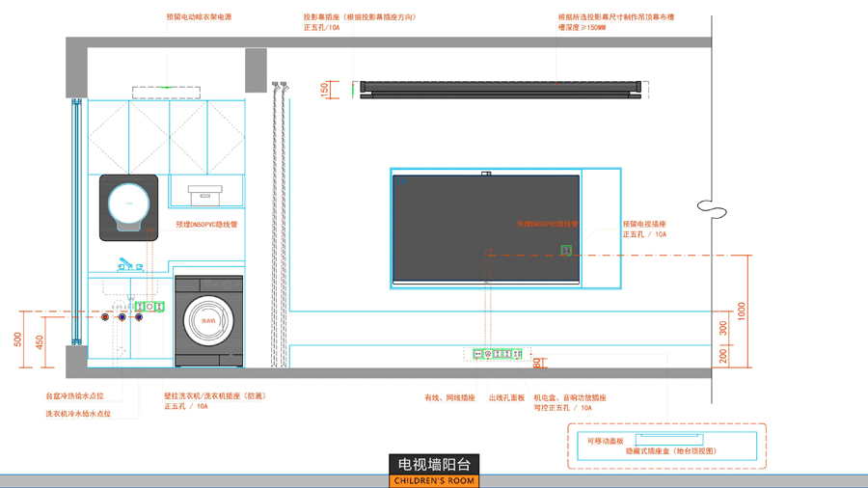Select the projector screen roller

tap(500, 90)
